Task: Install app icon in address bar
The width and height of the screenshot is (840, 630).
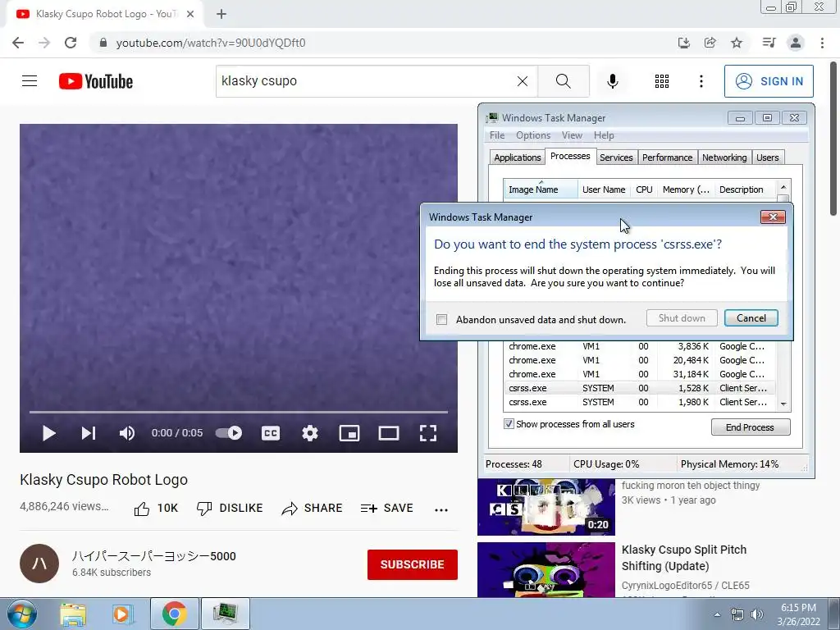Action: click(684, 43)
